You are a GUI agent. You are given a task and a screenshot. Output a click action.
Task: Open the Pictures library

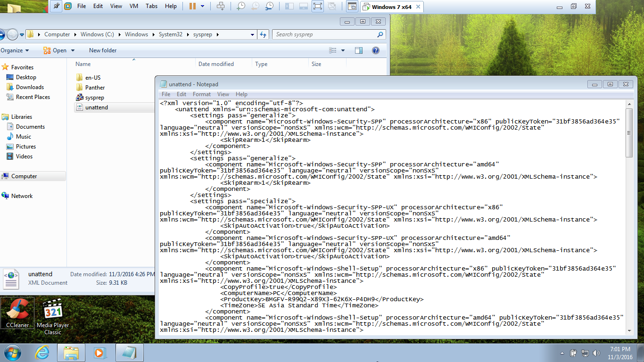pos(26,147)
